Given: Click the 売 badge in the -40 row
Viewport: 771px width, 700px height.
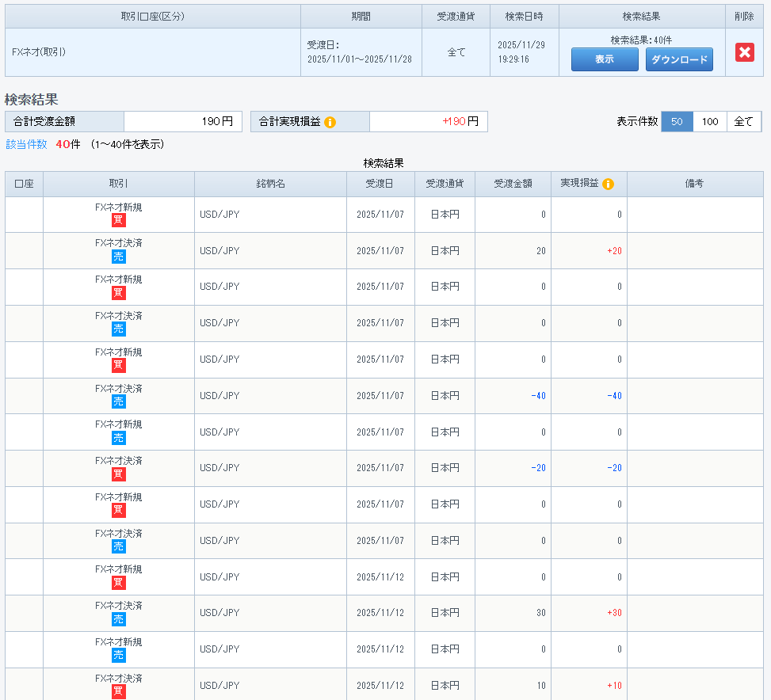Looking at the screenshot, I should coord(119,401).
